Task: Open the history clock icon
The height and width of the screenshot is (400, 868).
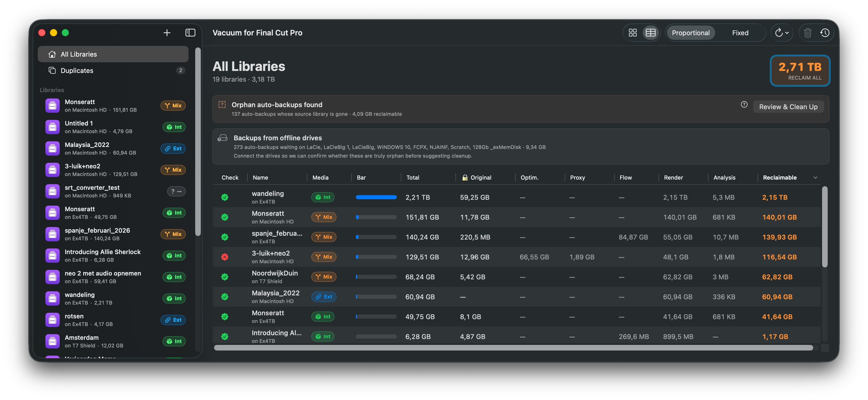Action: tap(825, 33)
